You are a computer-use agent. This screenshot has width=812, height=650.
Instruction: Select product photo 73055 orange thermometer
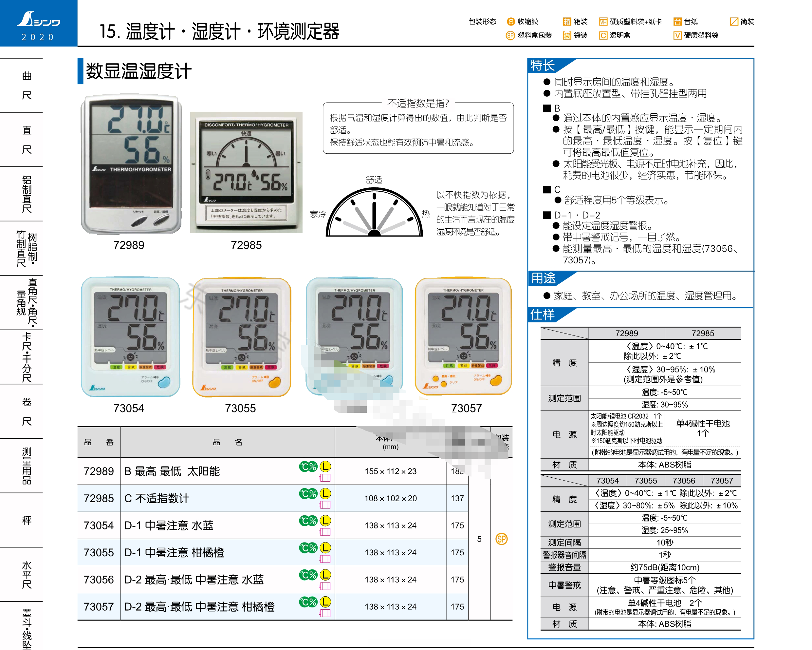[x=242, y=337]
